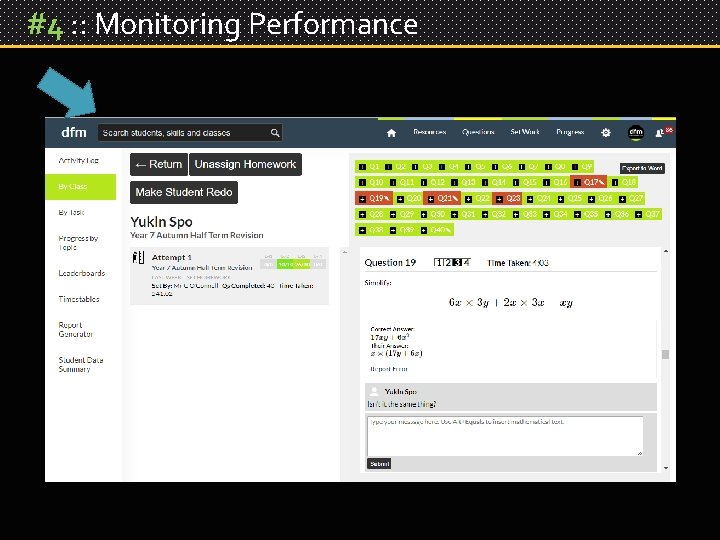This screenshot has height=540, width=720.
Task: Click the black square icon beside Q10
Action: click(x=362, y=182)
